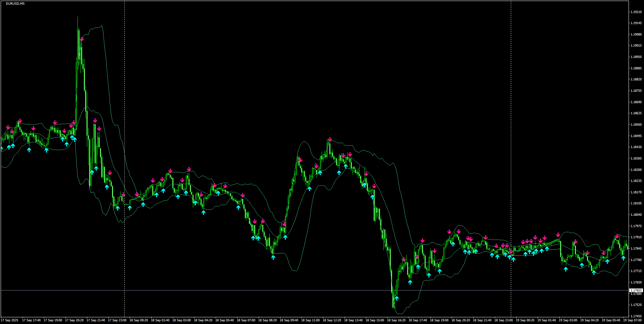Viewport: 644px width, 324px height.
Task: Click the 1.18430 price scale label
Action: tap(636, 147)
